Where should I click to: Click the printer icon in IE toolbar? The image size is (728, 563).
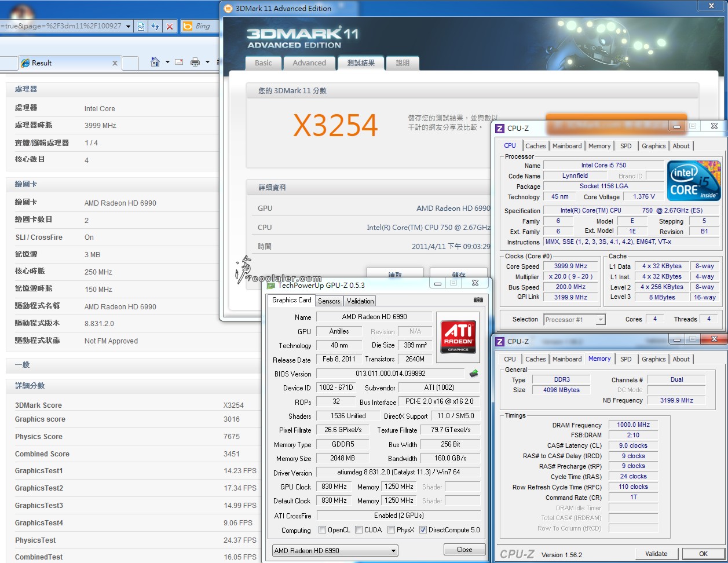coord(195,62)
